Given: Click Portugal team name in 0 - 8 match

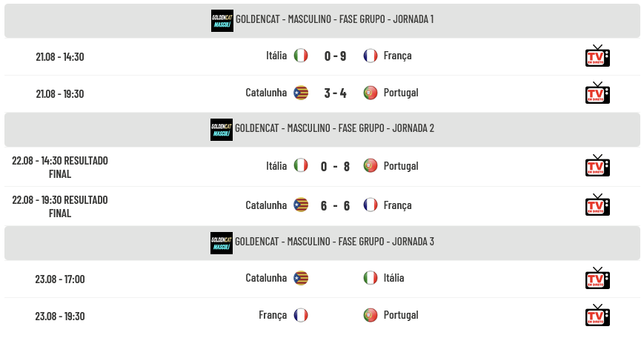Looking at the screenshot, I should [x=401, y=166].
